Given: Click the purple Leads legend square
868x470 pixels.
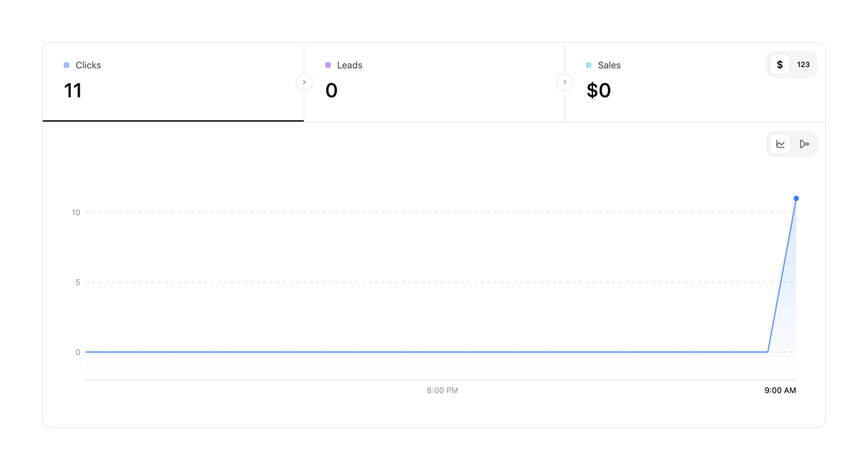Looking at the screenshot, I should pos(328,65).
